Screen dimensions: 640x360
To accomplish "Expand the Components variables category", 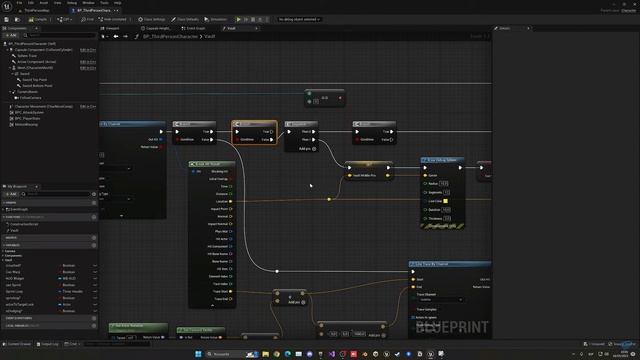I will (3, 256).
